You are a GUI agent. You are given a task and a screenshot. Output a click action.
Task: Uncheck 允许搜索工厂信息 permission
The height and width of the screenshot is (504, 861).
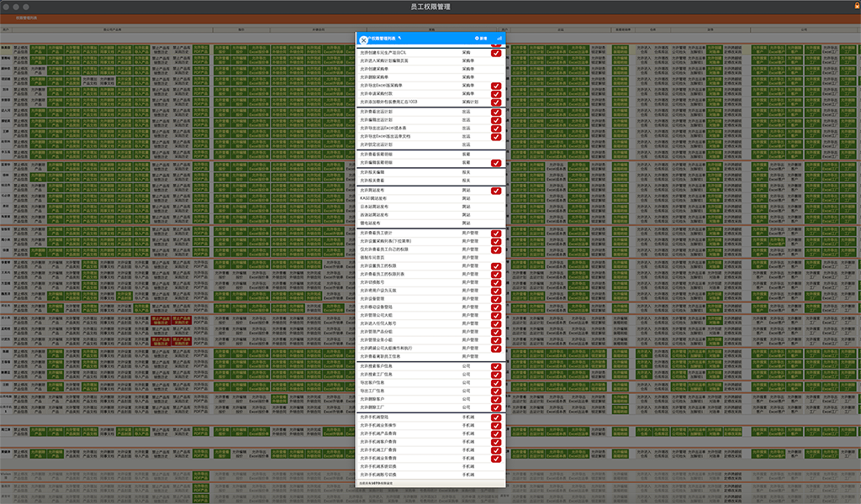(x=496, y=375)
